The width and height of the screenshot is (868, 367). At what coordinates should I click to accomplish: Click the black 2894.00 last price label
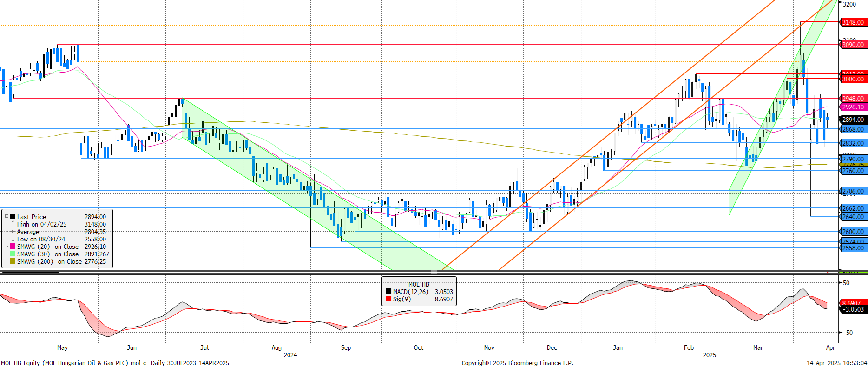tap(853, 120)
